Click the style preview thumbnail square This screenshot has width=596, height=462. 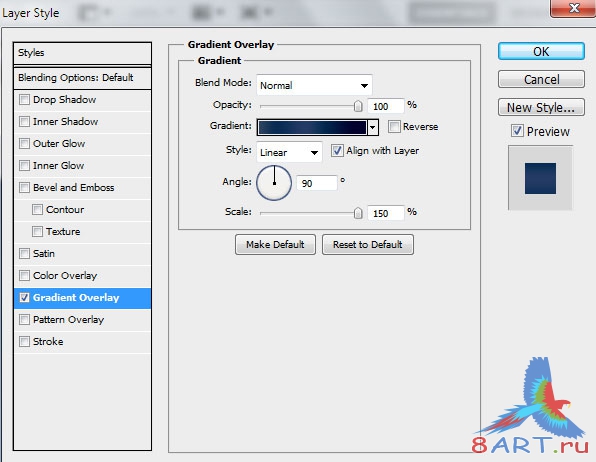(540, 178)
